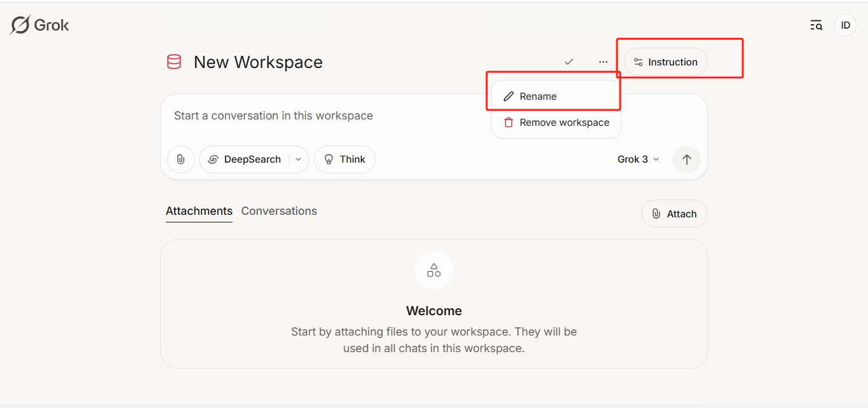The image size is (868, 408).
Task: Expand the DeepSearch dropdown arrow
Action: click(299, 160)
